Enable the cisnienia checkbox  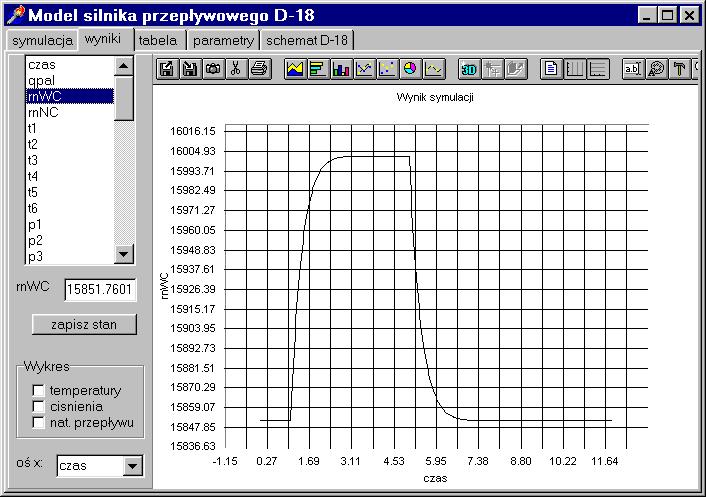(39, 407)
